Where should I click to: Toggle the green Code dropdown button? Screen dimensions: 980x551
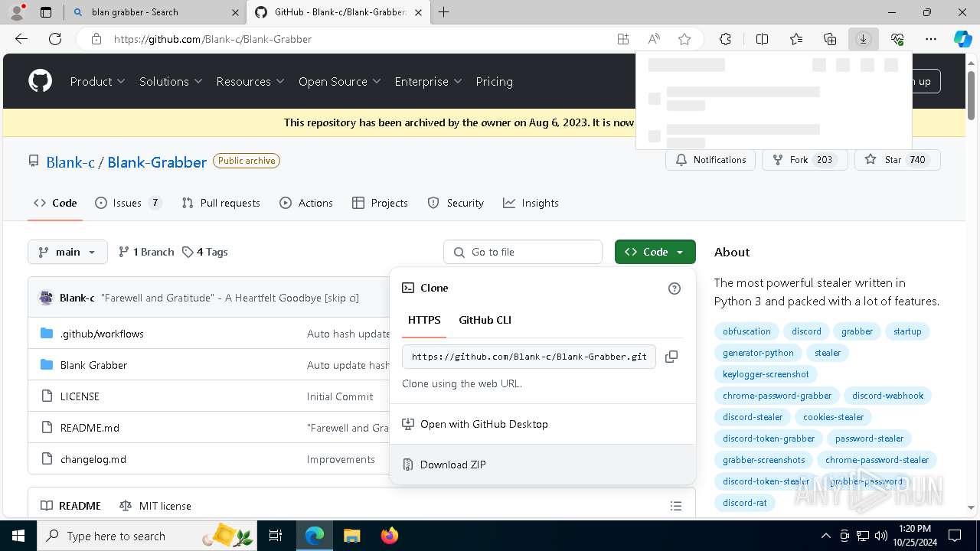655,252
